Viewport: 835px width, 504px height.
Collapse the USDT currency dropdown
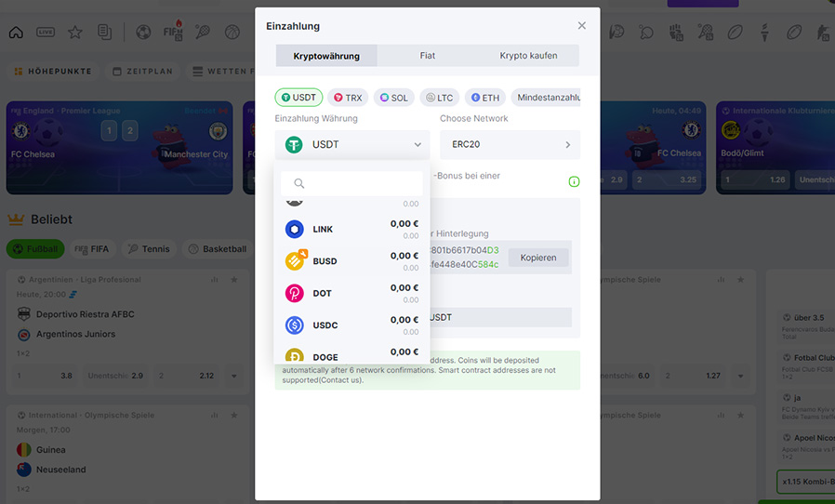352,144
